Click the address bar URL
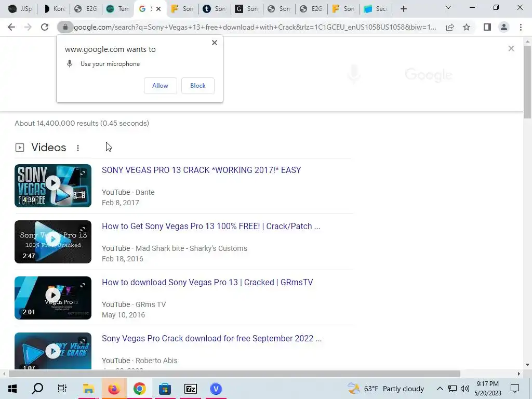This screenshot has height=399, width=532. pos(255,27)
